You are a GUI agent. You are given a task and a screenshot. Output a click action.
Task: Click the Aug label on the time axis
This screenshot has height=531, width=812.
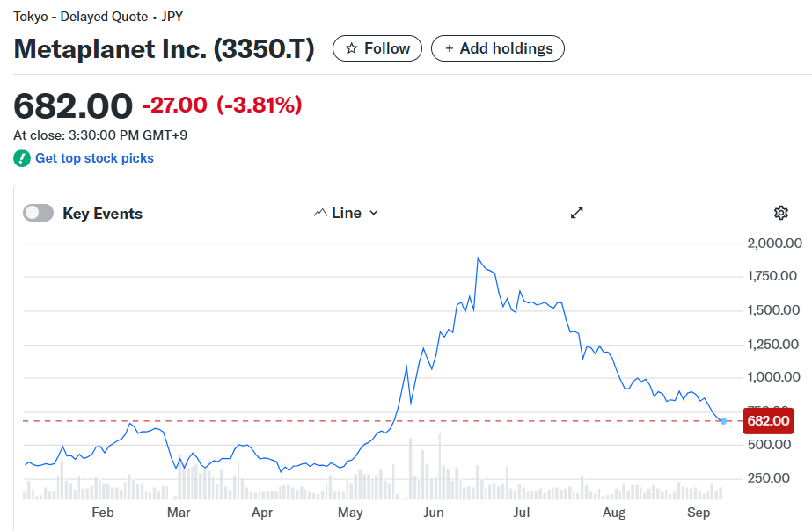[x=613, y=513]
